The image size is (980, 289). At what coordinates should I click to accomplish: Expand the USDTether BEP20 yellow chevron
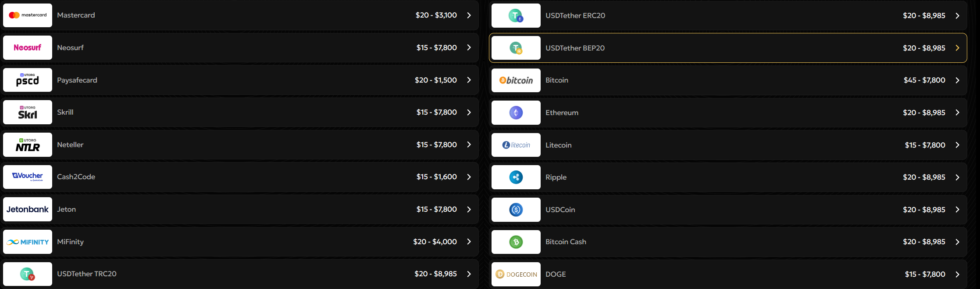[x=957, y=48]
